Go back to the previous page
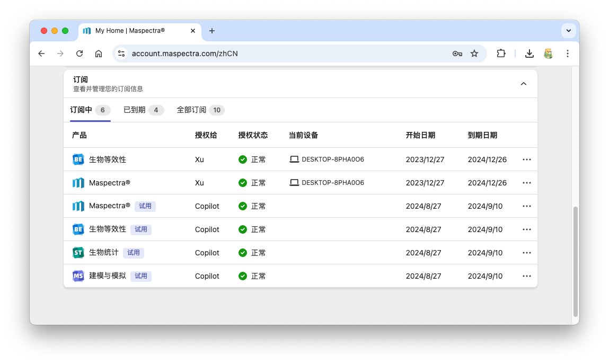This screenshot has height=364, width=609. click(x=41, y=54)
